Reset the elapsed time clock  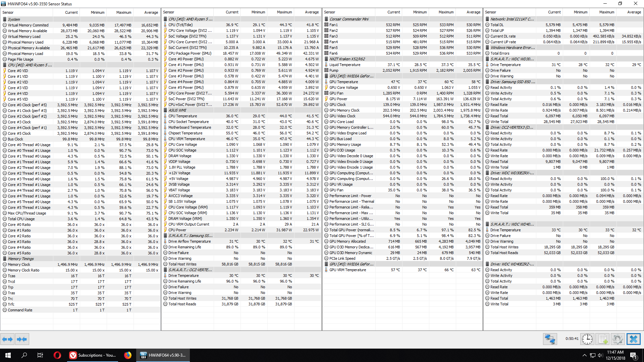pos(587,339)
